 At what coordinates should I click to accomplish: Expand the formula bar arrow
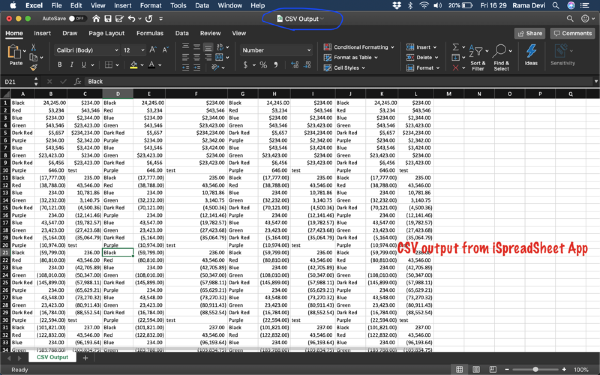point(596,82)
